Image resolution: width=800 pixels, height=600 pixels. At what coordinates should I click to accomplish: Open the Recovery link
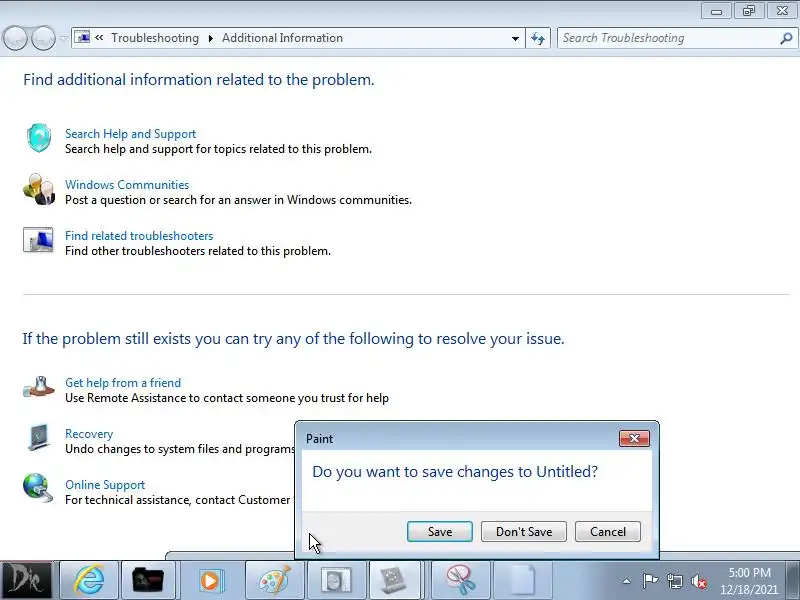(x=89, y=434)
